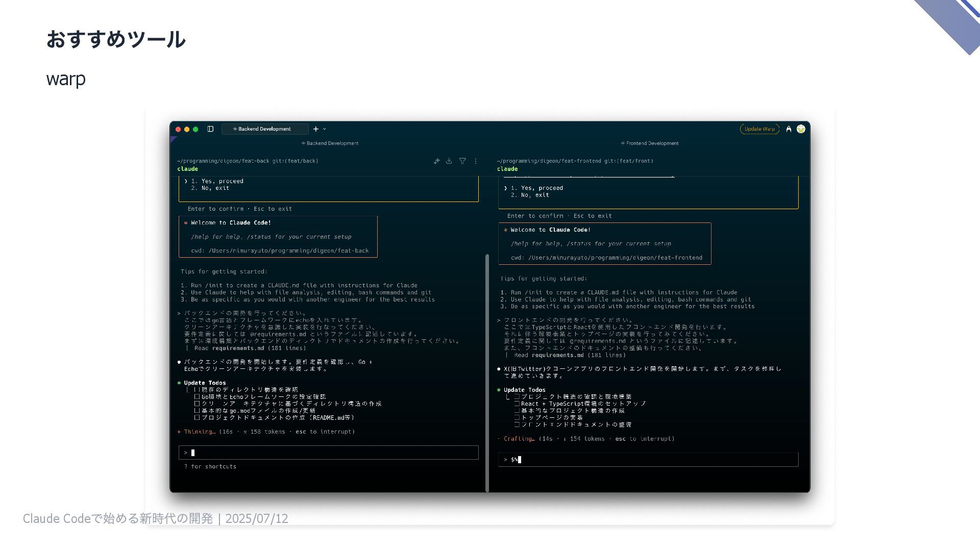The image size is (980, 551).
Task: Click the backend "Welcome to Claude Code!" text
Action: (231, 223)
